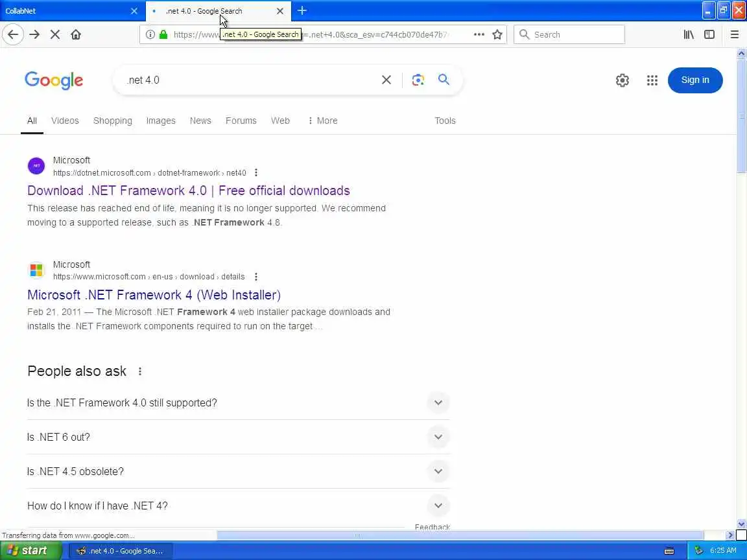Click the .net 4.0 Google Search taskbar button
Viewport: 747px width, 560px height.
(121, 551)
